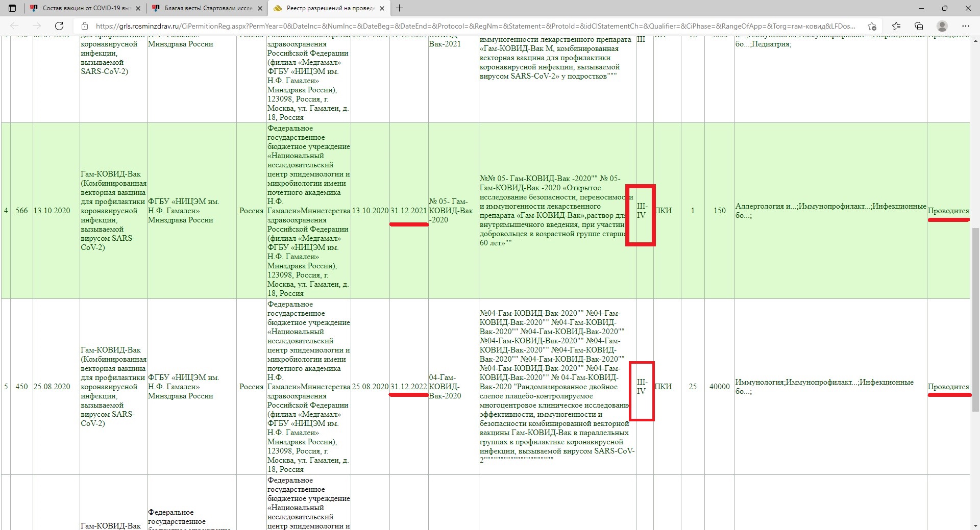
Task: Click the scrollbar down arrow
Action: [x=975, y=525]
